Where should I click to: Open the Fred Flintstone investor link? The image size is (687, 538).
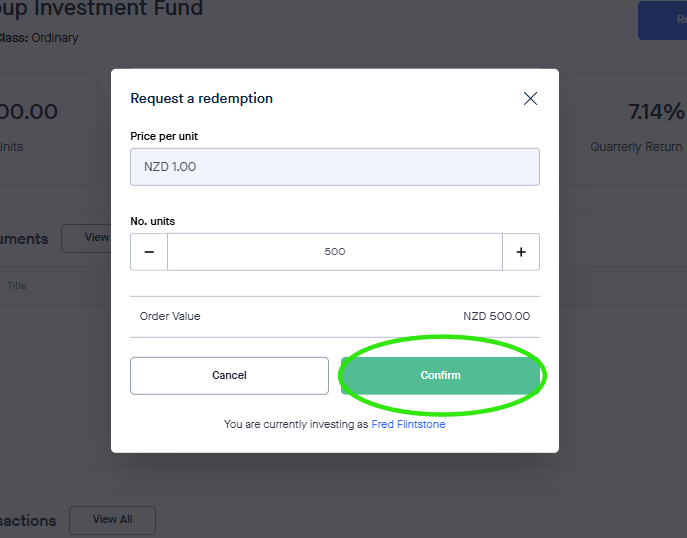point(408,424)
